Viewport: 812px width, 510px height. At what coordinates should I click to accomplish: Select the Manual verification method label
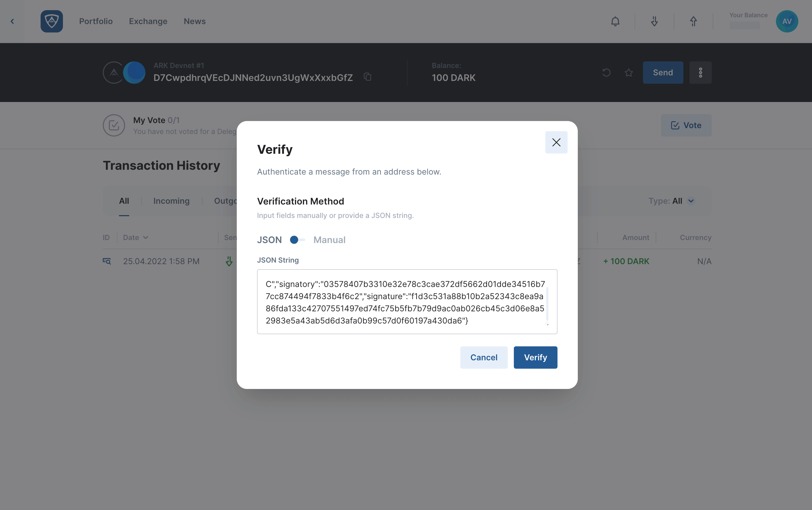tap(329, 240)
